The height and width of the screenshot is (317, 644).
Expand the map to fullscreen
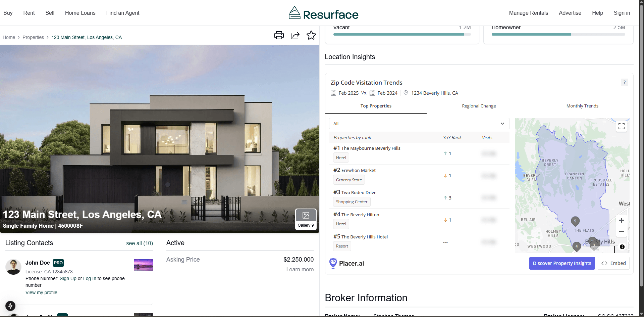point(621,126)
